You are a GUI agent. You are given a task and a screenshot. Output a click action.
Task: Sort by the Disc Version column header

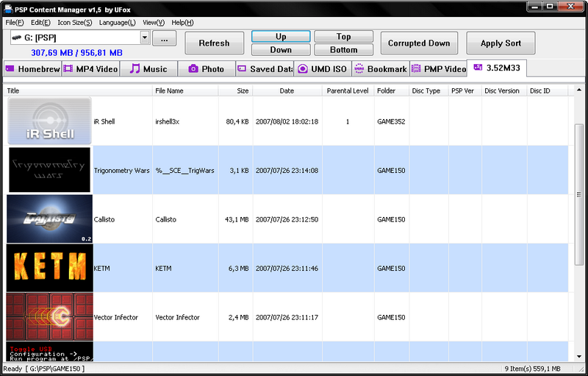(504, 91)
